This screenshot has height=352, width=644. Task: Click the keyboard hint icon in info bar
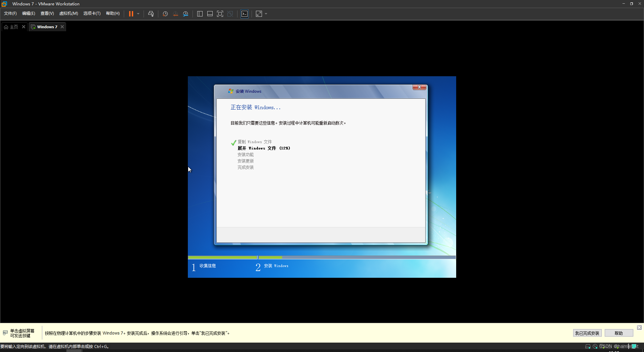coord(5,333)
